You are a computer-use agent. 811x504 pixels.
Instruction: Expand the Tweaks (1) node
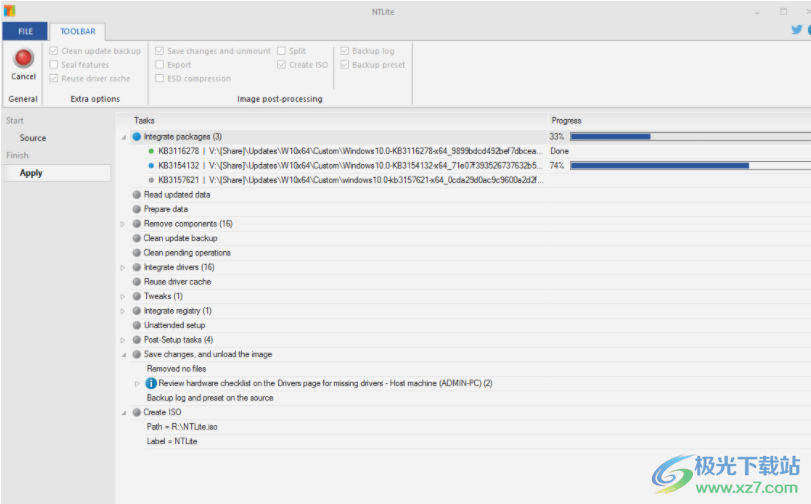(x=123, y=297)
